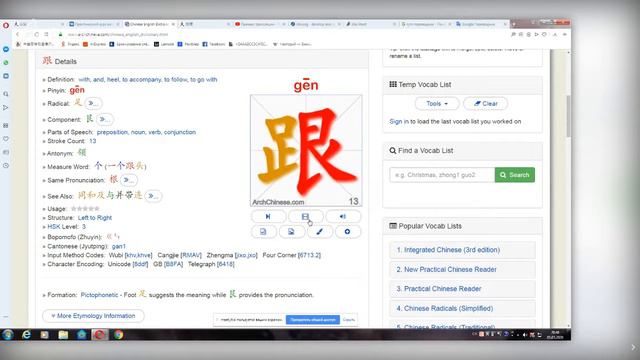
Task: Open the heart bookmarks icon in Opera sidebar
Action: point(6,139)
